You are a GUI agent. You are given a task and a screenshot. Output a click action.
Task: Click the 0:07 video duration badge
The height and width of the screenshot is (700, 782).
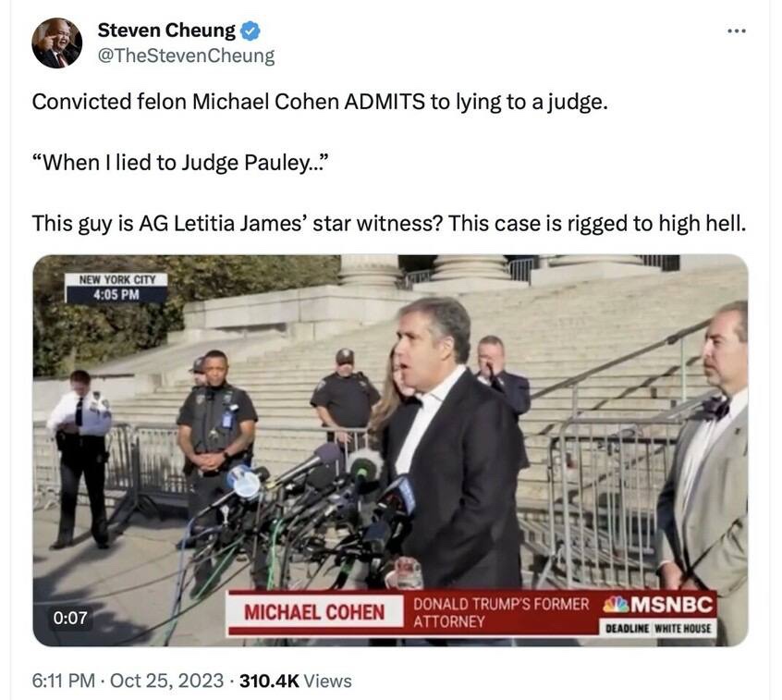pos(70,618)
